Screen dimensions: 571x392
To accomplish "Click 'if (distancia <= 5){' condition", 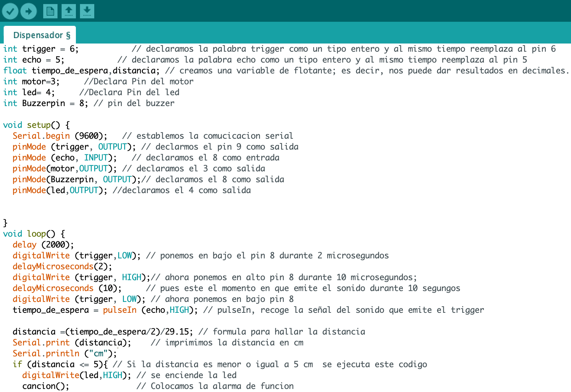I will [x=60, y=364].
